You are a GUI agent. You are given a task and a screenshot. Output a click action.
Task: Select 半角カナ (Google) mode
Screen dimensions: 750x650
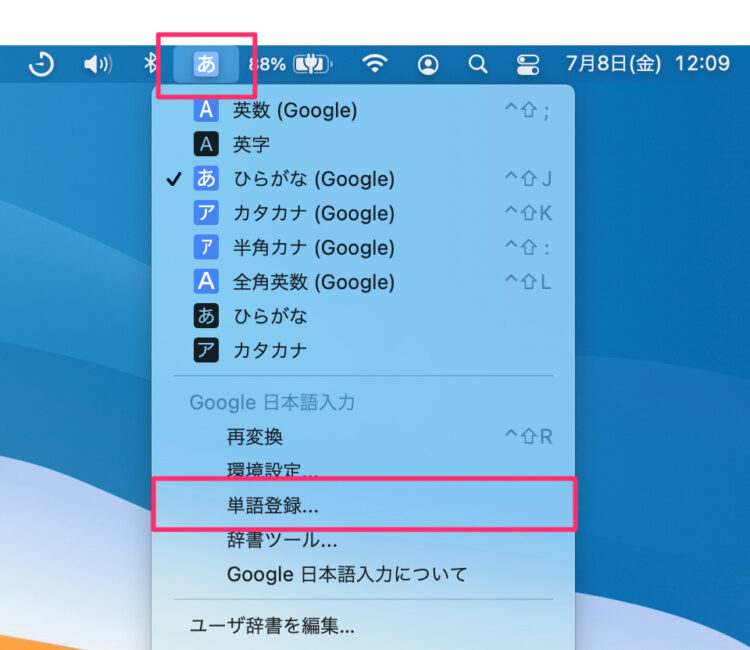point(363,248)
